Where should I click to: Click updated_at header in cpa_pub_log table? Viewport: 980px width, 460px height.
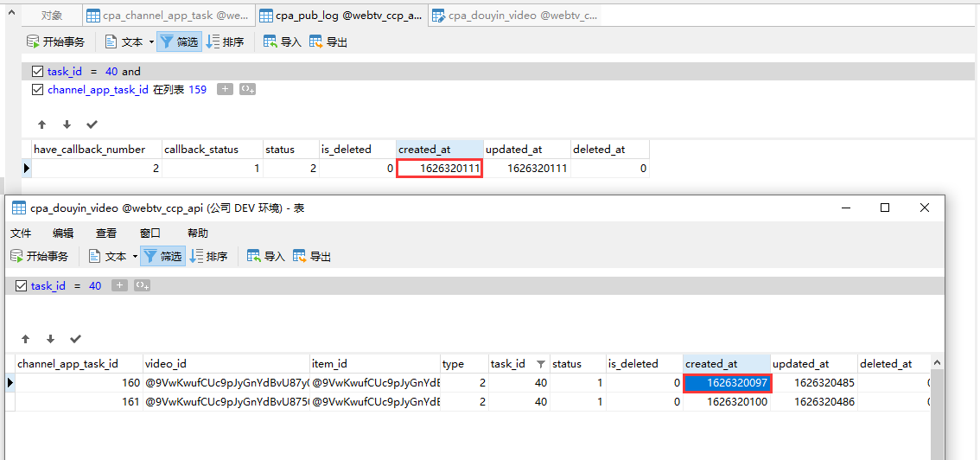click(x=527, y=150)
